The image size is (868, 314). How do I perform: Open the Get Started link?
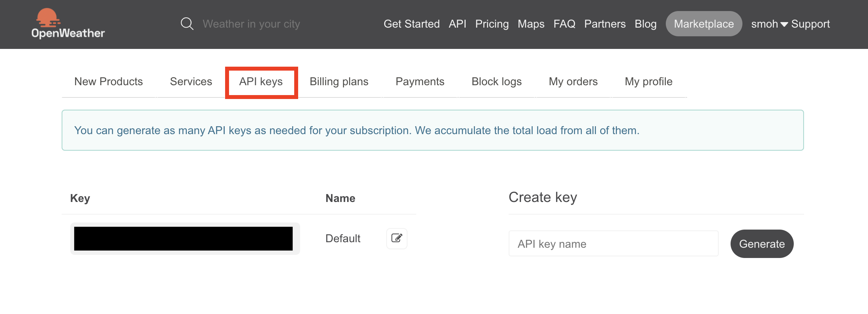pyautogui.click(x=411, y=24)
